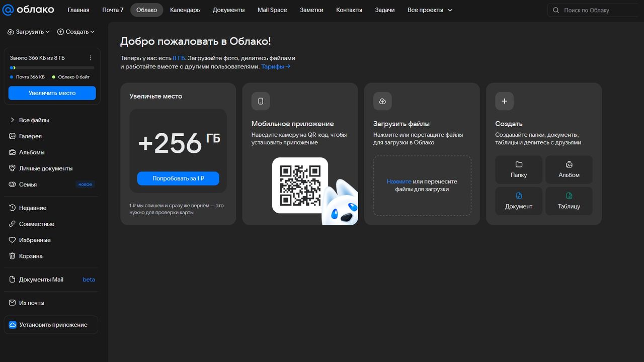Click the Попробовать за 1 ₽ button

(178, 178)
